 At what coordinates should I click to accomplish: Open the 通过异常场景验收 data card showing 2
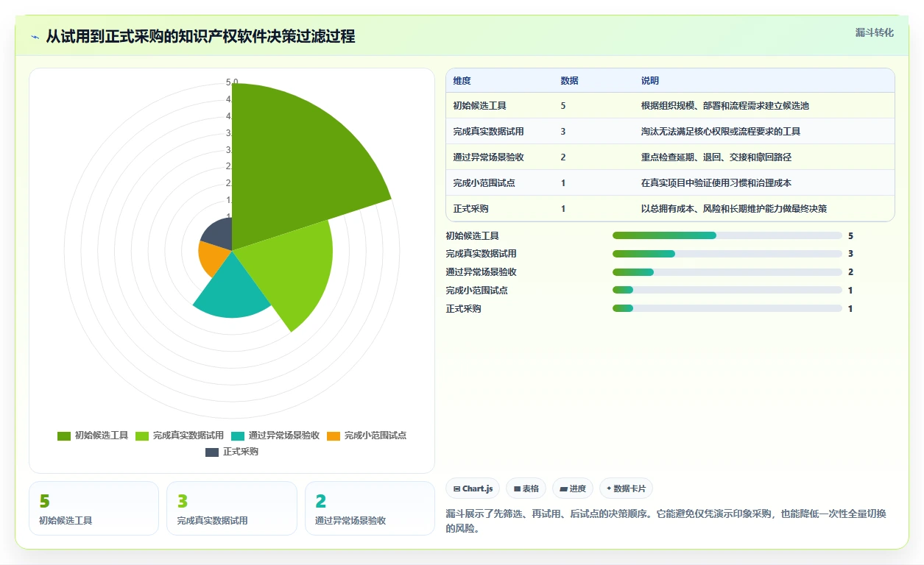[x=370, y=508]
